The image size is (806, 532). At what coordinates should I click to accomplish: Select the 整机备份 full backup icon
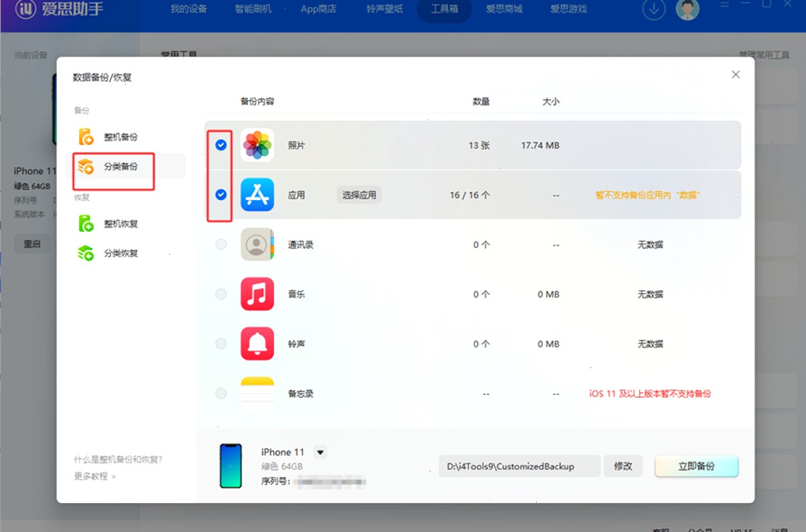pyautogui.click(x=86, y=137)
